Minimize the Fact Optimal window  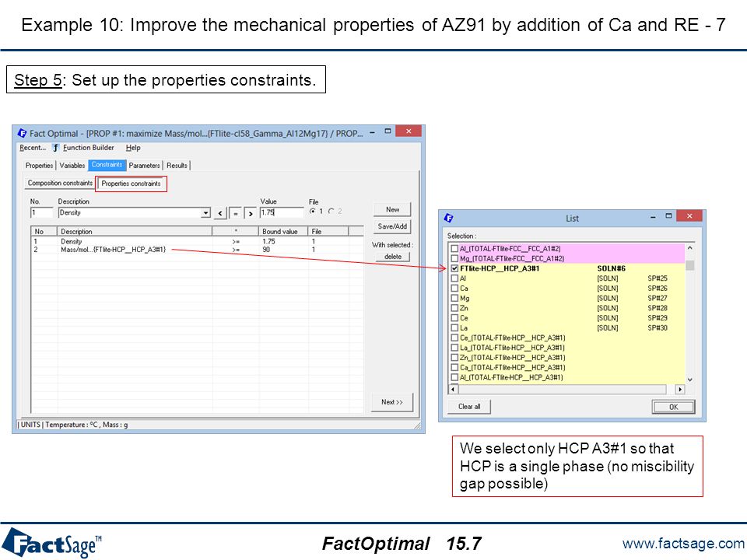372,131
